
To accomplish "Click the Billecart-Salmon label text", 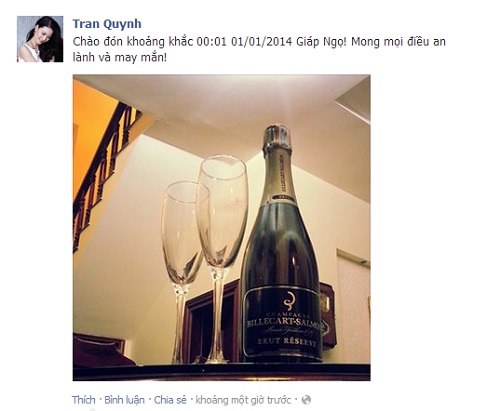I will click(283, 323).
